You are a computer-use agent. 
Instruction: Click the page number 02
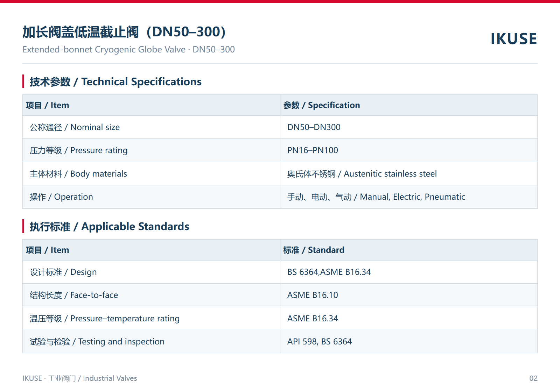533,378
